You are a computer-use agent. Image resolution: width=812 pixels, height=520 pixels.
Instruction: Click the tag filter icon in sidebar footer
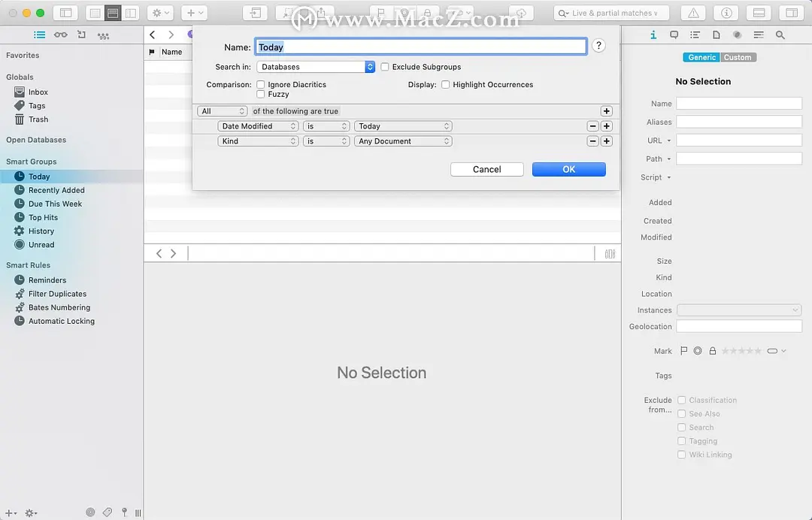coord(108,512)
